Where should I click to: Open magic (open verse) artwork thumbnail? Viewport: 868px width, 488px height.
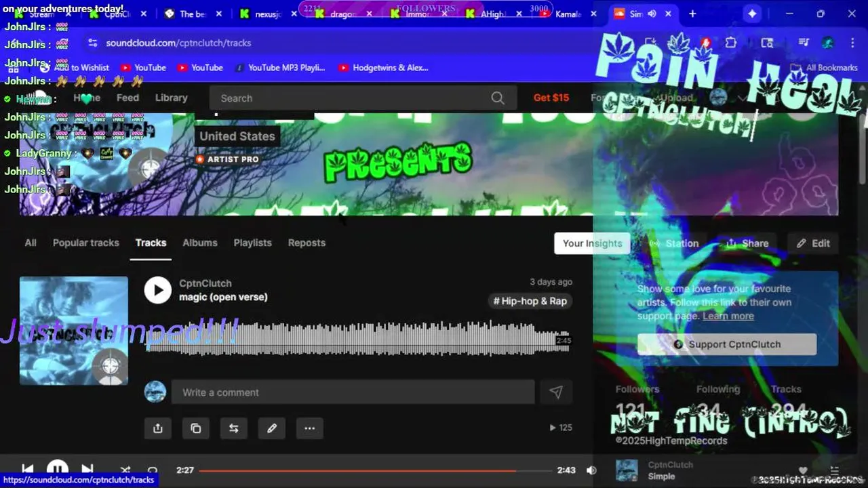point(74,331)
